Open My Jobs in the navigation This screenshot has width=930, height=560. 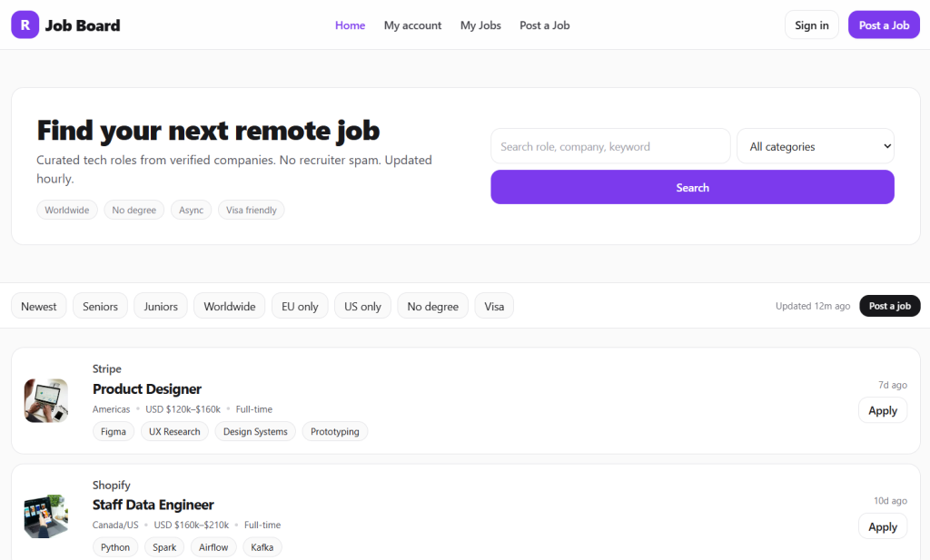[x=480, y=25]
